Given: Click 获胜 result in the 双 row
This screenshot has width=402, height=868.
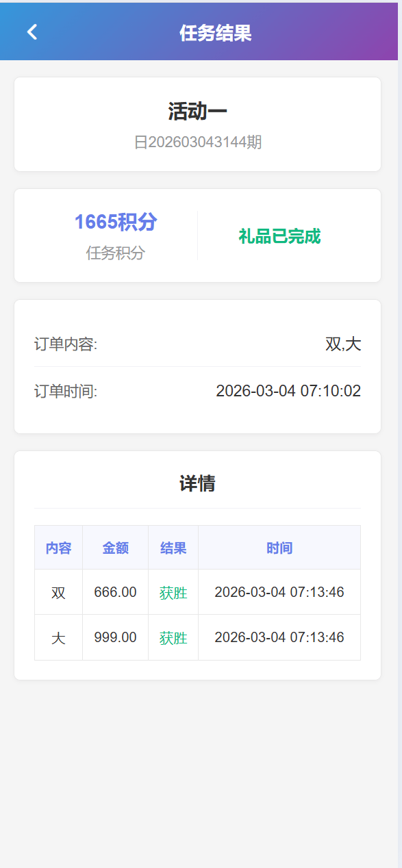Looking at the screenshot, I should 173,593.
